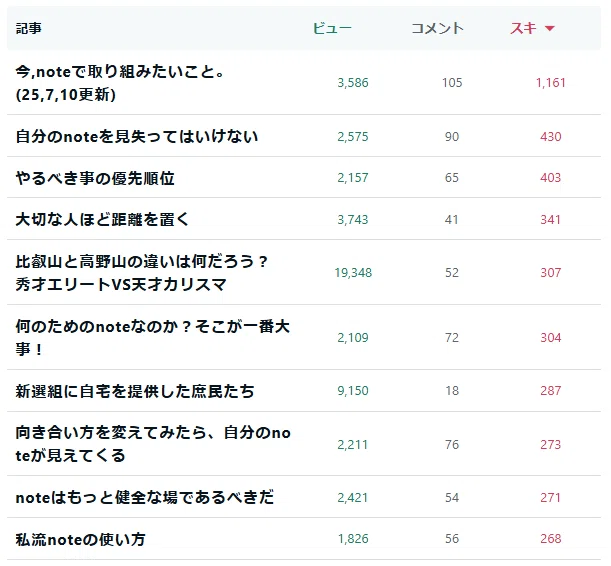Screen dimensions: 611x566
Task: Open article やるべき事の優先順位
Action: pos(95,178)
